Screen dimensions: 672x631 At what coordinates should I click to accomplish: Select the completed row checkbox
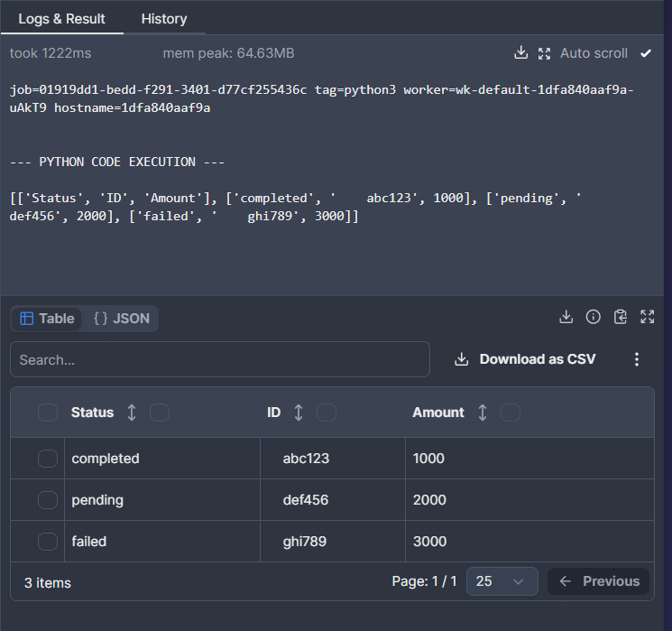pyautogui.click(x=48, y=459)
